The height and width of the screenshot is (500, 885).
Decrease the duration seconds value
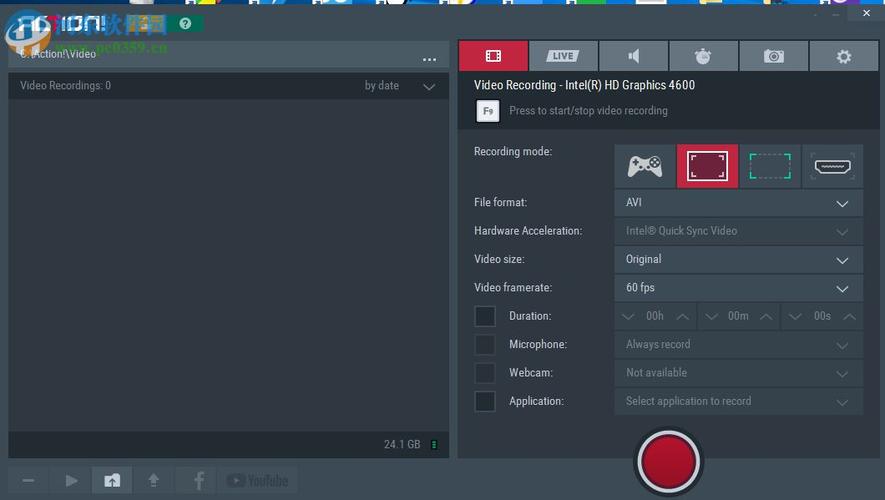[x=795, y=317]
